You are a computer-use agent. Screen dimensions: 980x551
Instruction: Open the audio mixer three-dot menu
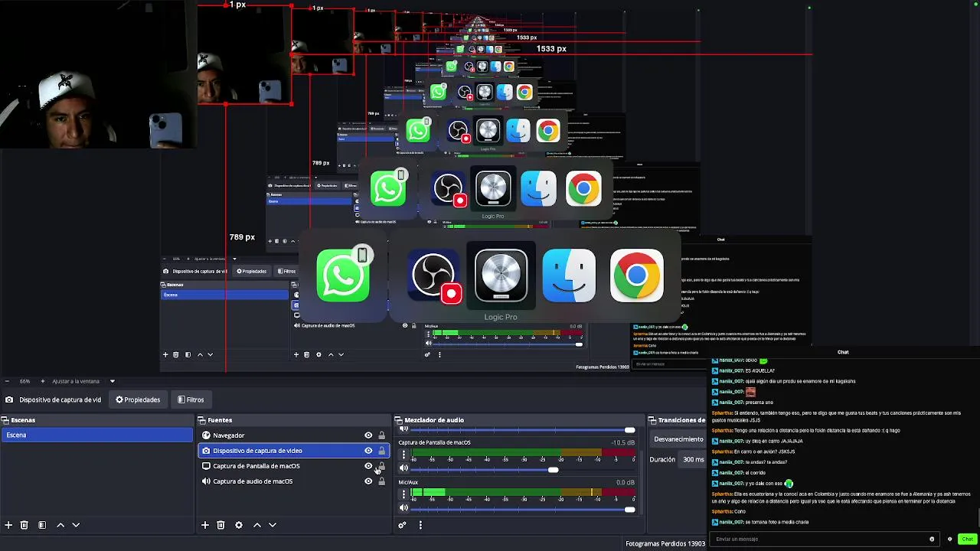[x=420, y=525]
